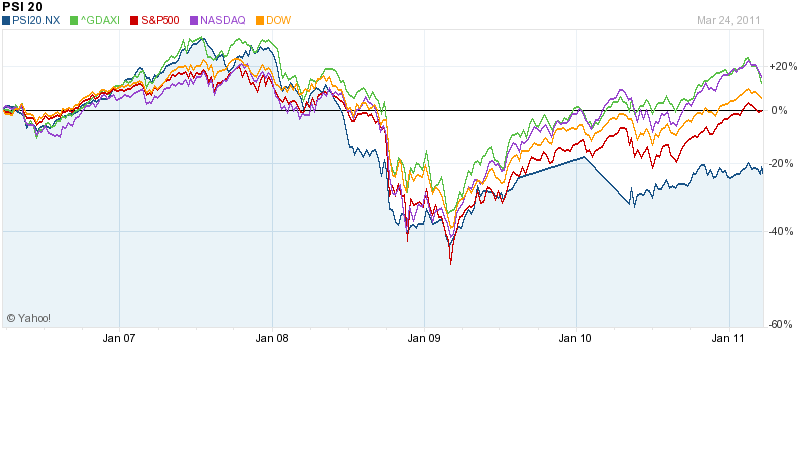Viewport: 800px width, 475px height.
Task: Select the PSI20.NX legend label
Action: tap(36, 20)
